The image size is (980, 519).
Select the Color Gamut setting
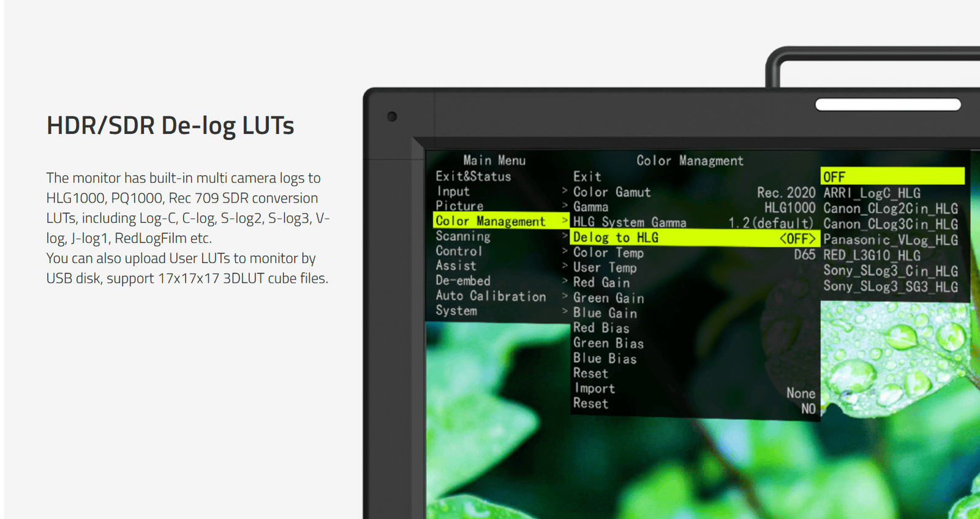(x=611, y=192)
